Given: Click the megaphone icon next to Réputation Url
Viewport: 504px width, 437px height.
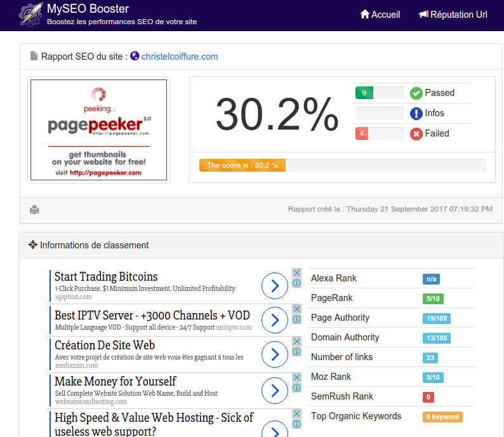Looking at the screenshot, I should (x=423, y=14).
